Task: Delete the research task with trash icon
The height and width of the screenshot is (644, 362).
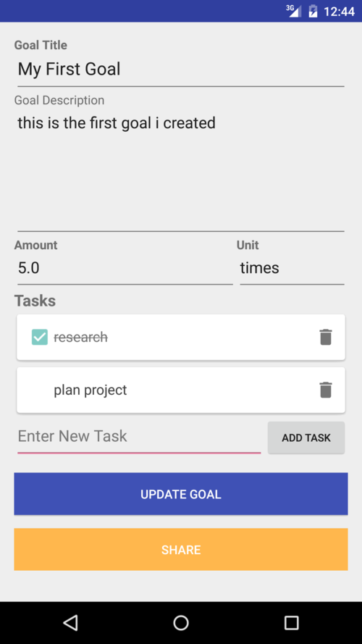Action: (x=326, y=337)
